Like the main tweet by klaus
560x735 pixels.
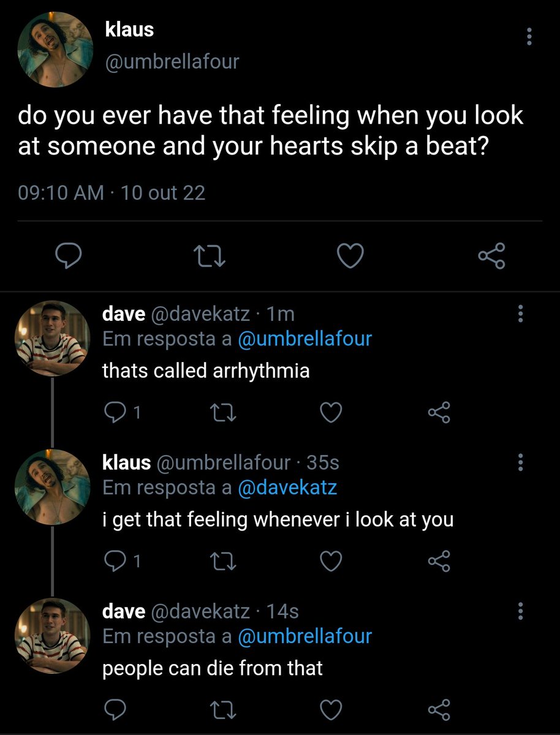point(351,255)
